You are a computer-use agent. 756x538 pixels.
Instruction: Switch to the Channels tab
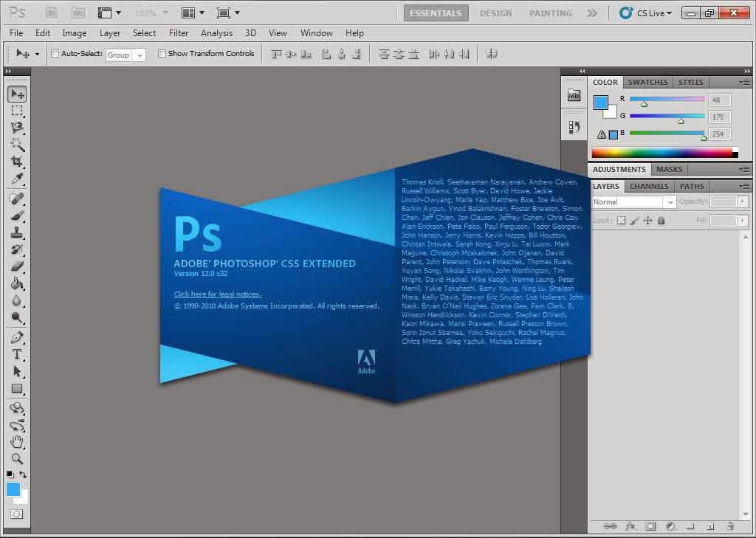[649, 186]
